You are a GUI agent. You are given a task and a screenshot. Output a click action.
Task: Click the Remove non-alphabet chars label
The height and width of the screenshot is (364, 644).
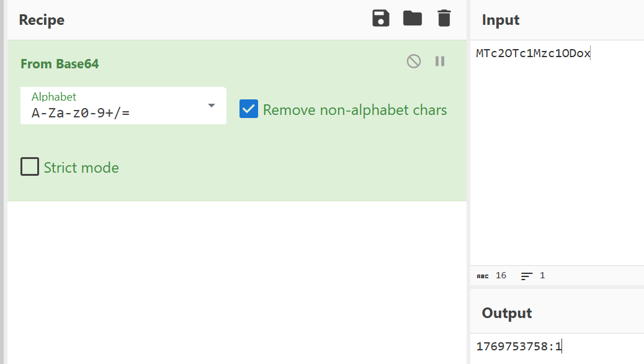(x=355, y=110)
